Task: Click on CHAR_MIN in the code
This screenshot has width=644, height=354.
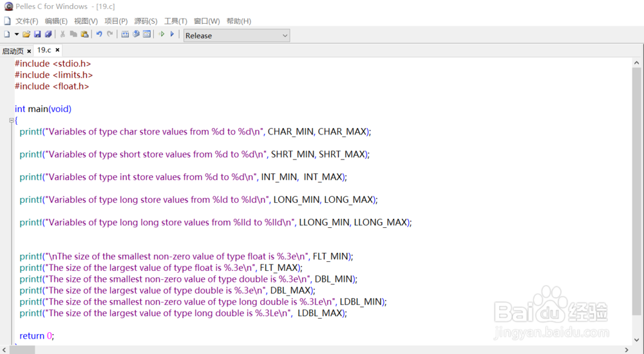Action: [x=290, y=132]
